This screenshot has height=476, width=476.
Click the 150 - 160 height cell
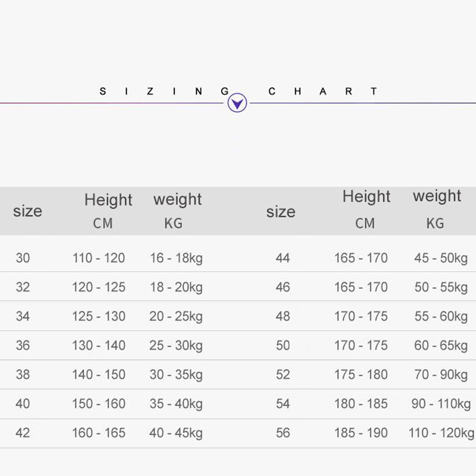[99, 404]
